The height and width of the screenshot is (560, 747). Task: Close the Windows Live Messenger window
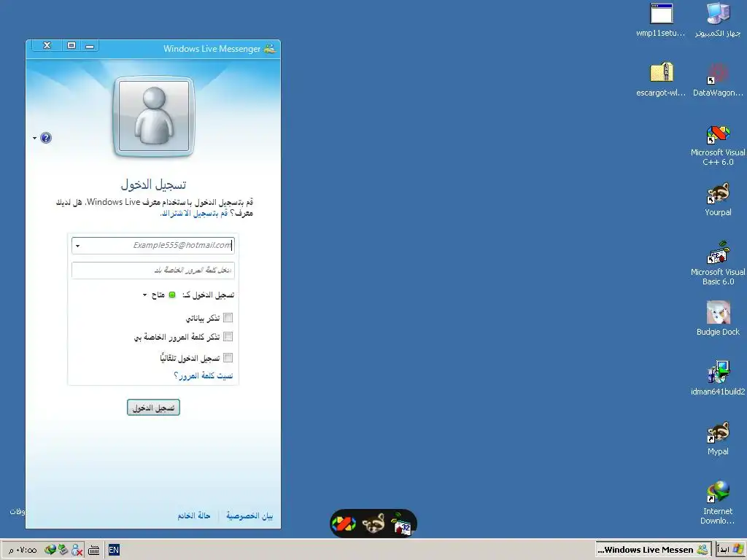(x=47, y=46)
